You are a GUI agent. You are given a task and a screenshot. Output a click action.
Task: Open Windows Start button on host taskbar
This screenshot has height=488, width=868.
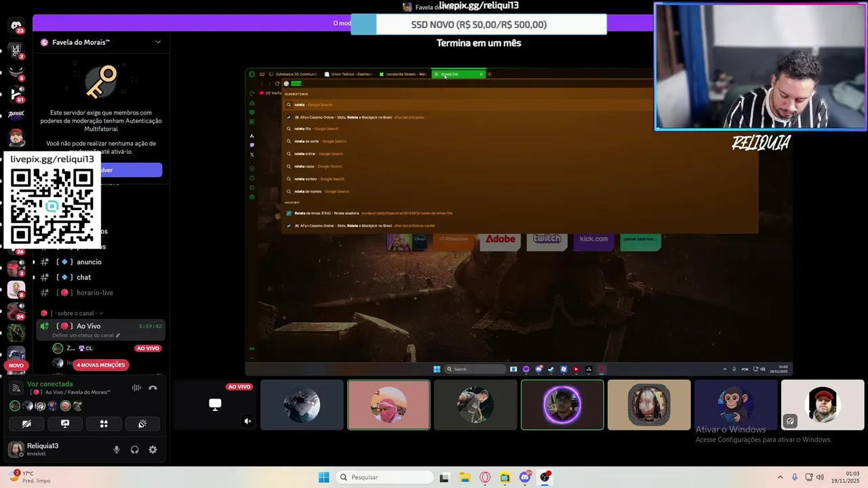click(324, 477)
